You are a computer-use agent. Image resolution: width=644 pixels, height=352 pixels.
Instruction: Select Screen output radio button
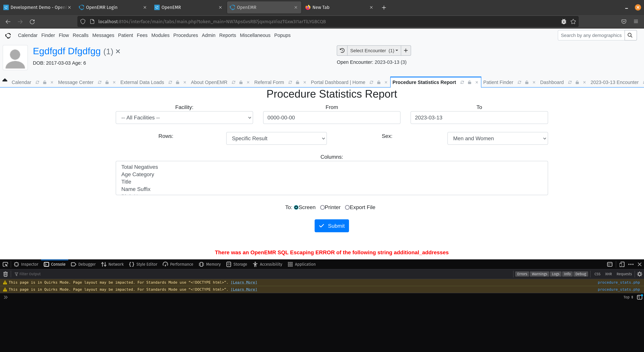pos(296,208)
